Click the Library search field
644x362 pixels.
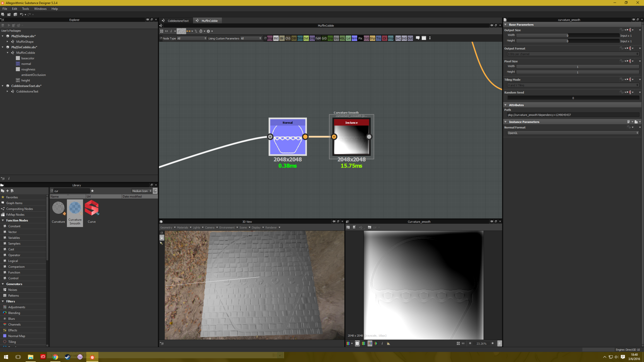[71, 191]
